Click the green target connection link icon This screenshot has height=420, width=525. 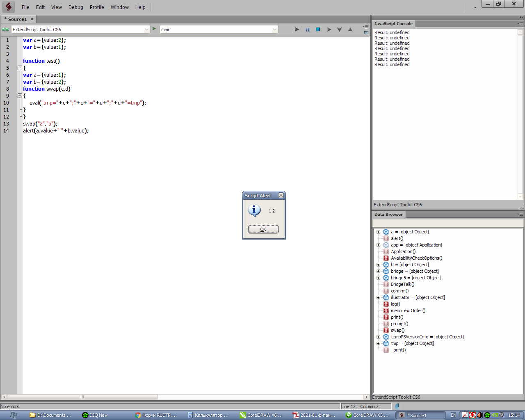5,30
